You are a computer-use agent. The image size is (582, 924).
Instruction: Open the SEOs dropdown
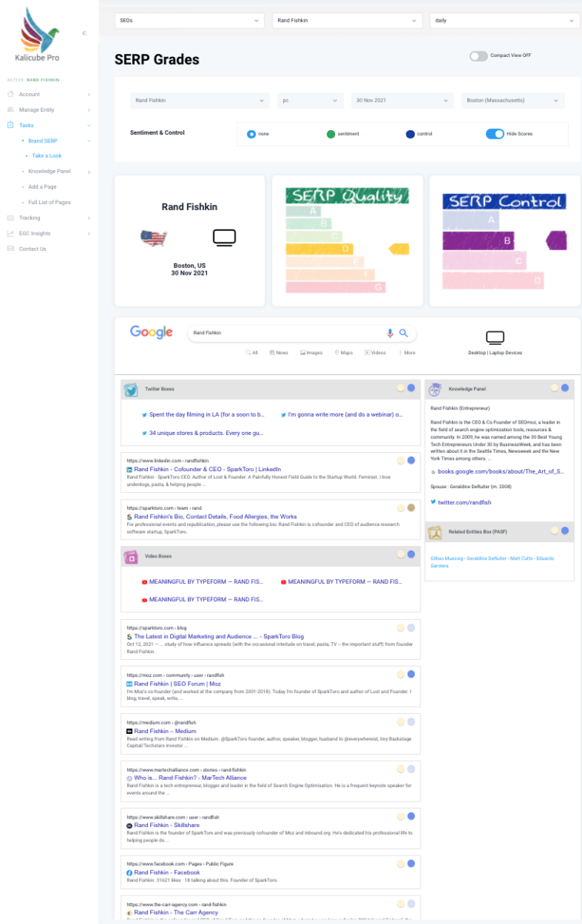189,21
